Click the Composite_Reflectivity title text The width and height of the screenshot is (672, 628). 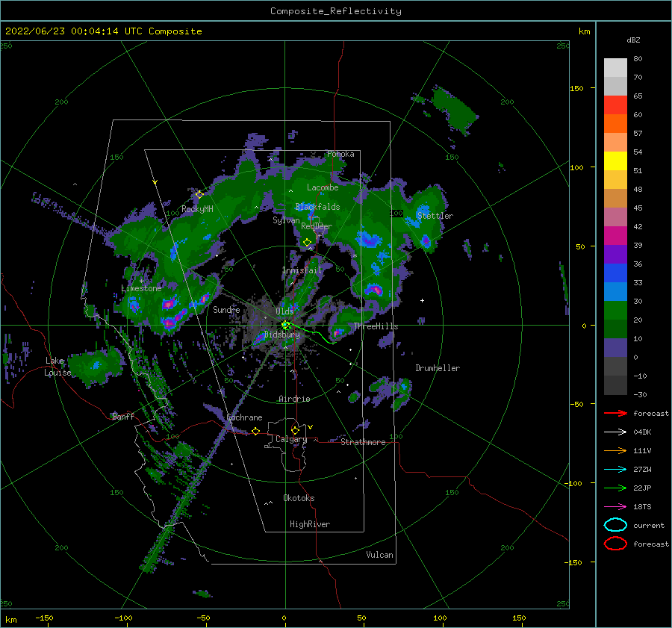click(336, 11)
